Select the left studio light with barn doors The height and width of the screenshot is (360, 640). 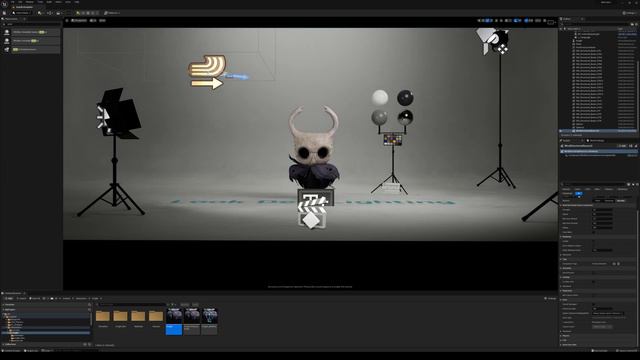[x=118, y=113]
